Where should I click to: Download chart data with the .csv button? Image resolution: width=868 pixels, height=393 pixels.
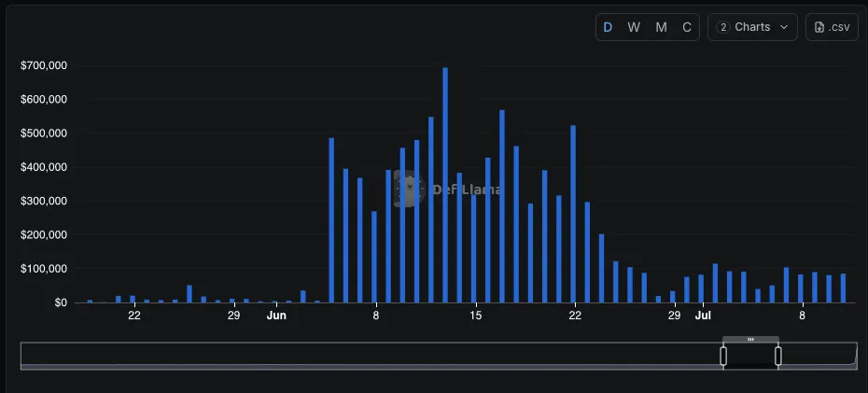tap(832, 27)
